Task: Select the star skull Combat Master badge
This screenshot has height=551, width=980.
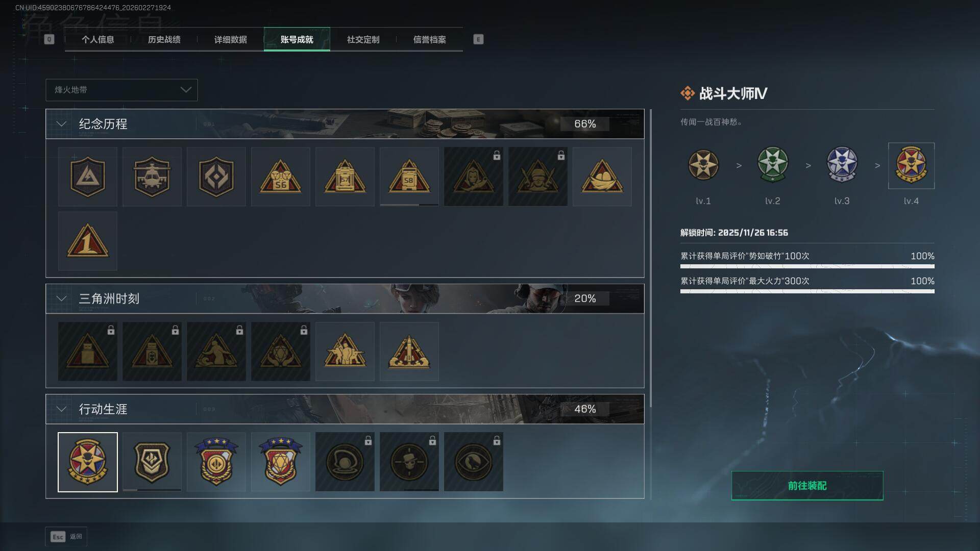Action: tap(87, 462)
